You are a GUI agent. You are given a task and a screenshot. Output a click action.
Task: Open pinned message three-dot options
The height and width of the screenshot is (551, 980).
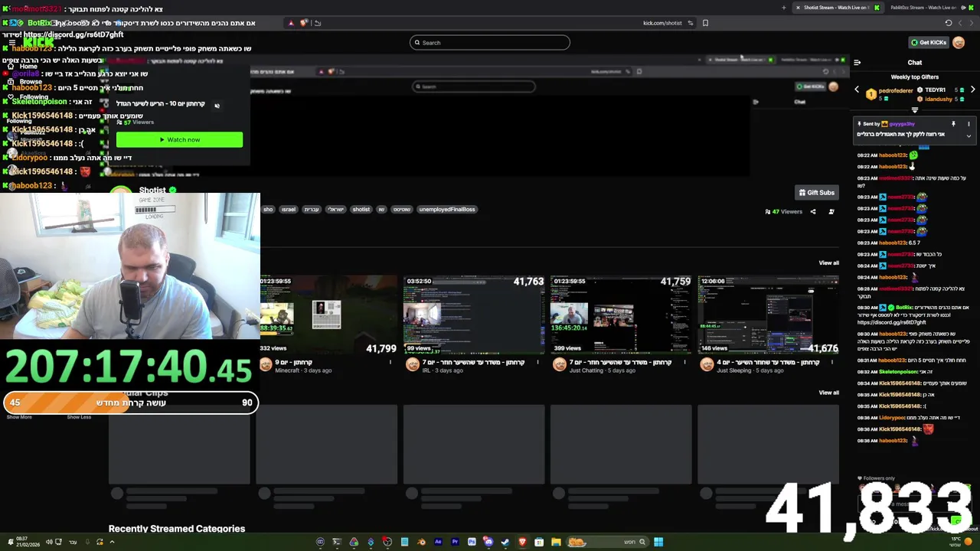tap(969, 124)
